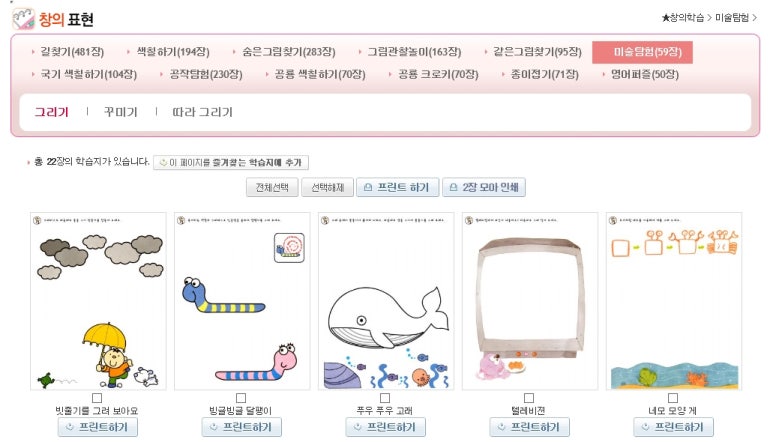
Task: Click the snail icon on 빙글빙글 달팽이 worksheet
Action: (289, 247)
